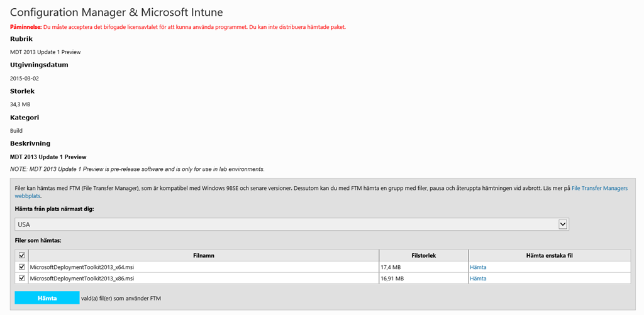Uncheck the MicrosoftDeploymentToolkit2013_x86.msi checkbox
The image size is (644, 315).
click(x=22, y=278)
